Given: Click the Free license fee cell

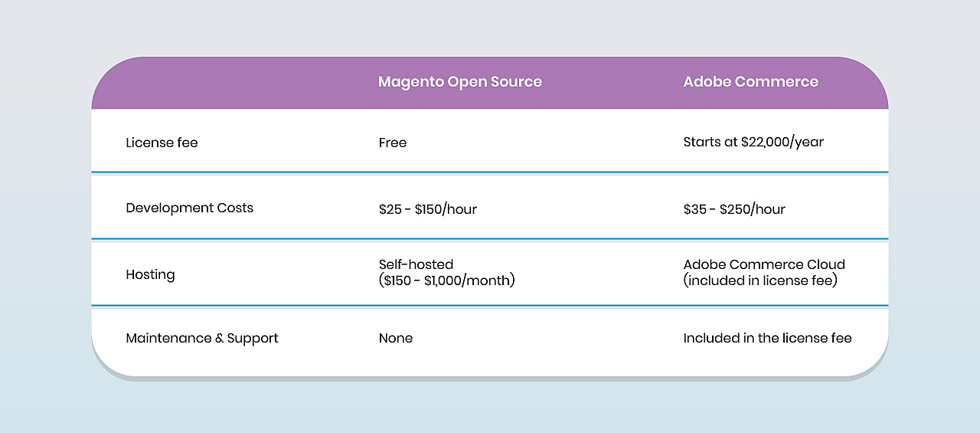Looking at the screenshot, I should coord(393,143).
